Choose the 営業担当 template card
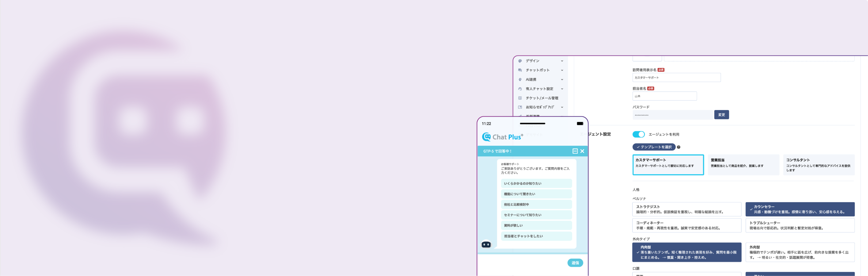 (x=743, y=165)
